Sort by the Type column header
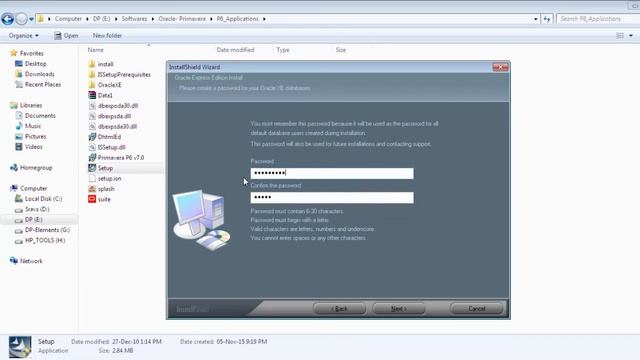The height and width of the screenshot is (360, 640). (x=282, y=50)
